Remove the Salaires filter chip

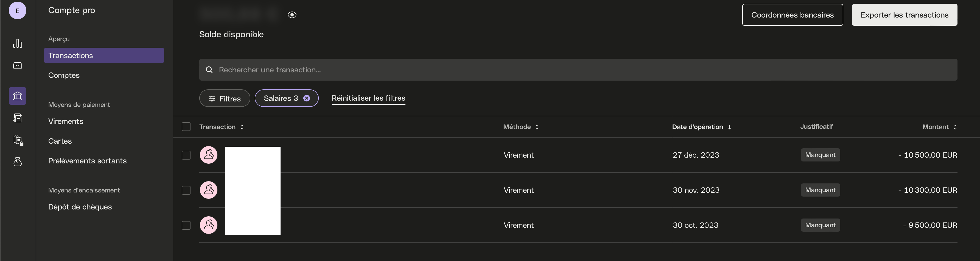(x=307, y=98)
